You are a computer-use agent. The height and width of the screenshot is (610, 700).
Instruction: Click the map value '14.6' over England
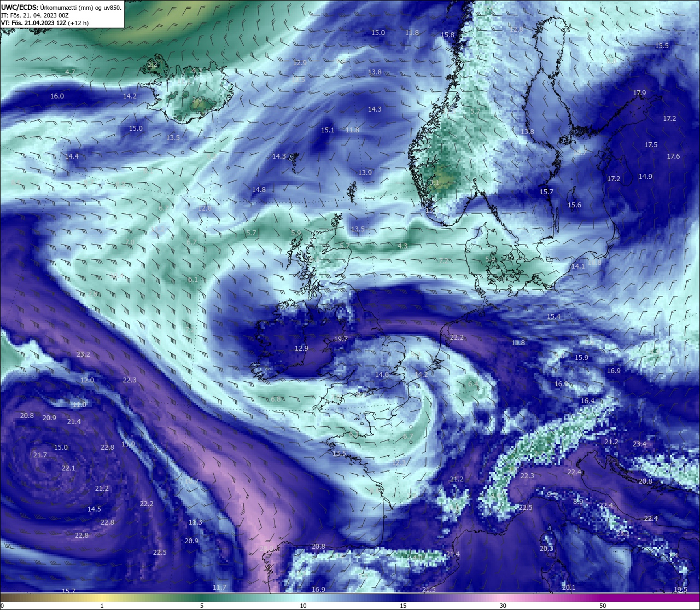[x=382, y=375]
